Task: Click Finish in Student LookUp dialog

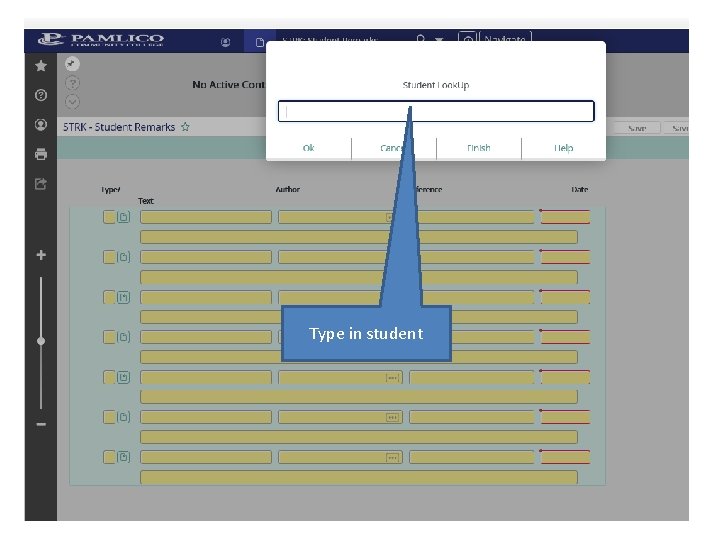Action: (x=478, y=148)
